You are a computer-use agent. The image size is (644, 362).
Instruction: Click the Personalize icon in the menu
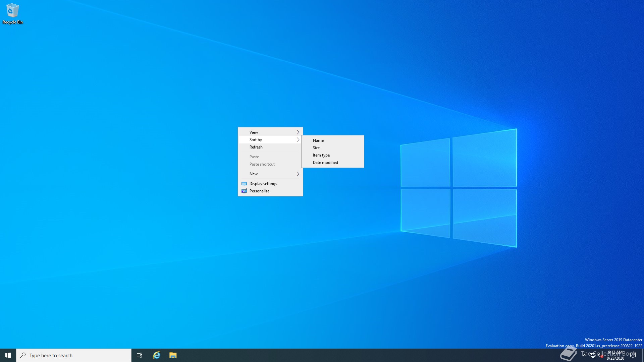(244, 191)
